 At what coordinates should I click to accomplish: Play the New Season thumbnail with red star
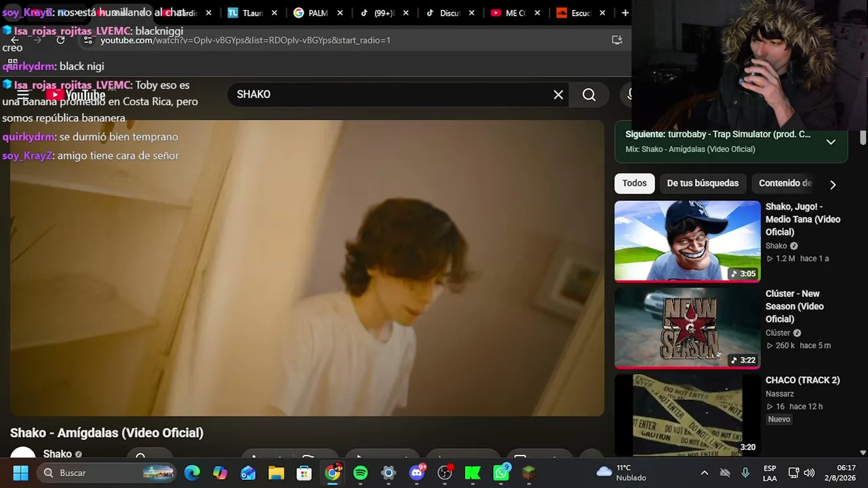tap(688, 328)
